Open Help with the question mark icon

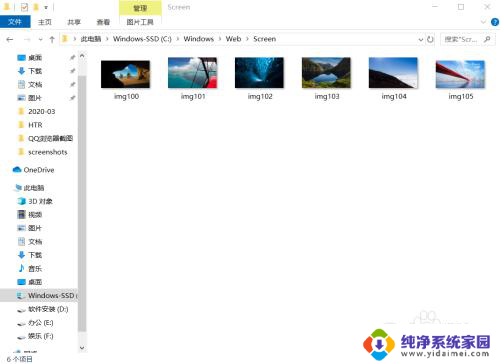[495, 22]
